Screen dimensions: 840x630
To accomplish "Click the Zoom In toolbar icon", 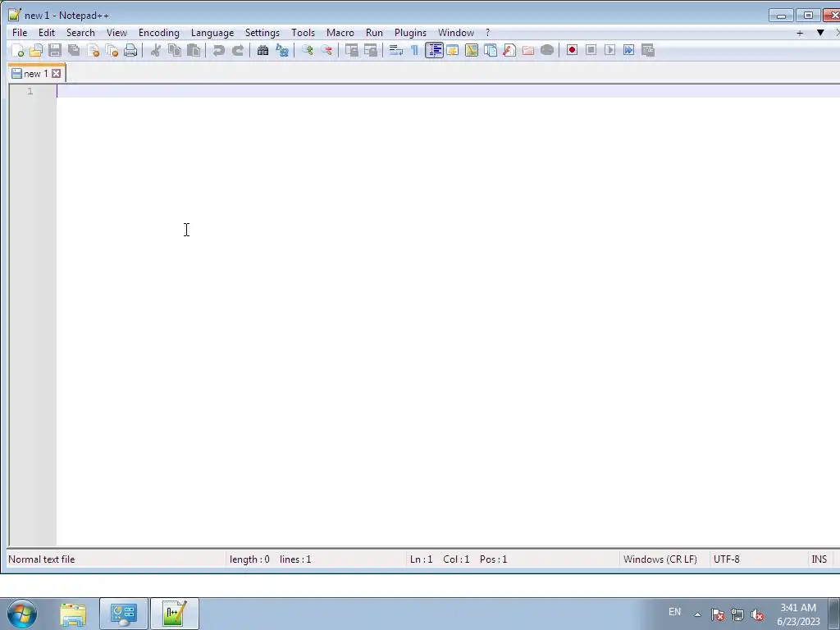I will (307, 50).
